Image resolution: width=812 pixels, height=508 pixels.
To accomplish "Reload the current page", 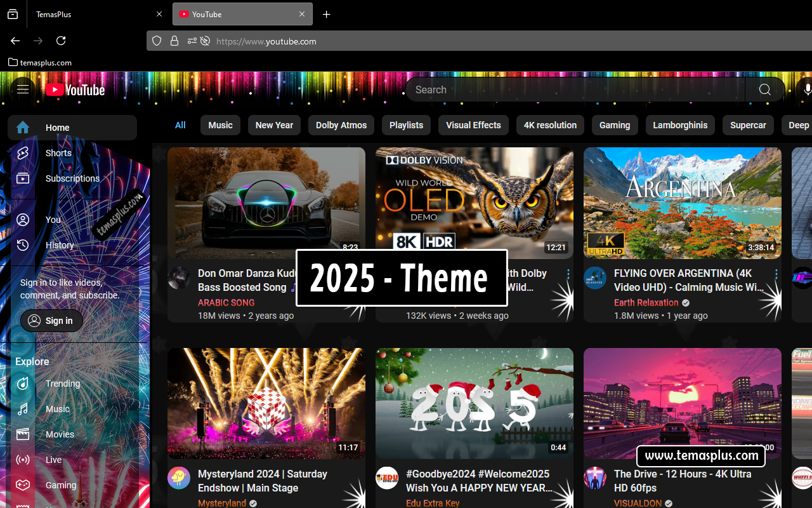I will coord(61,41).
